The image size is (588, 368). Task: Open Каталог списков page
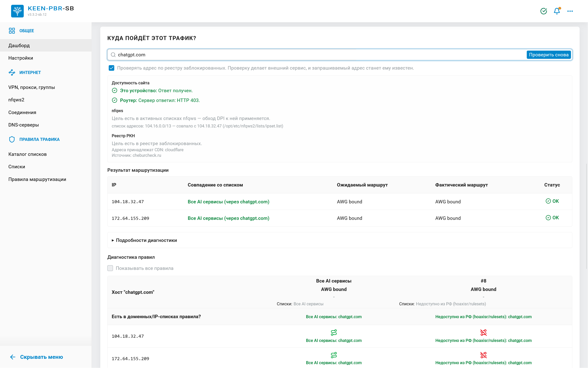coord(46,154)
